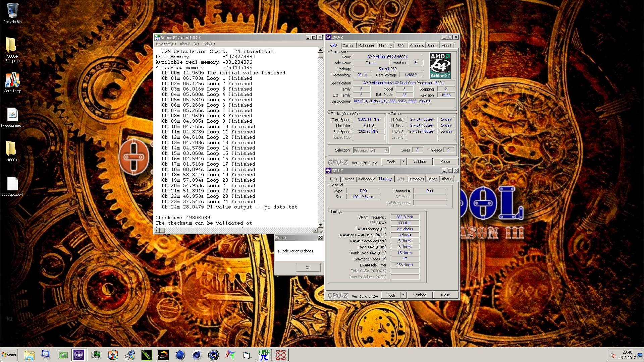The width and height of the screenshot is (644, 362).
Task: Click Validate in lower CPU-Z window
Action: [x=420, y=295]
